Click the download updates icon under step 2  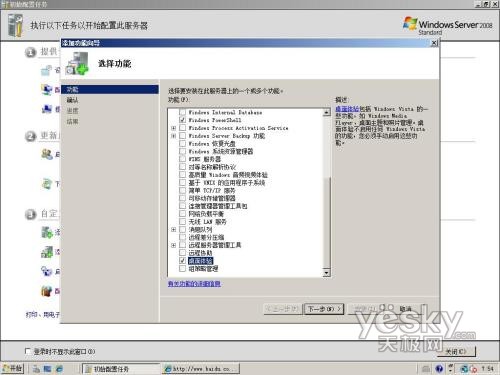(x=47, y=183)
